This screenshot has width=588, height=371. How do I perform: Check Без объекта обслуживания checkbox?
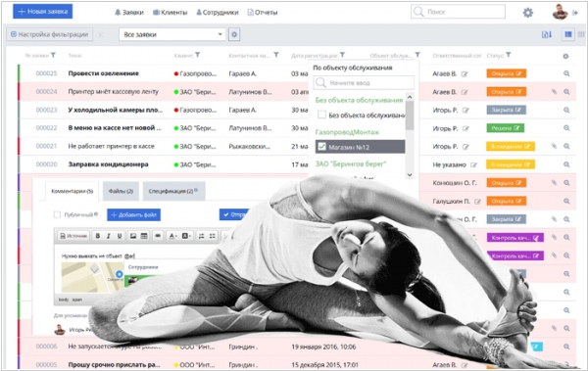coord(321,115)
